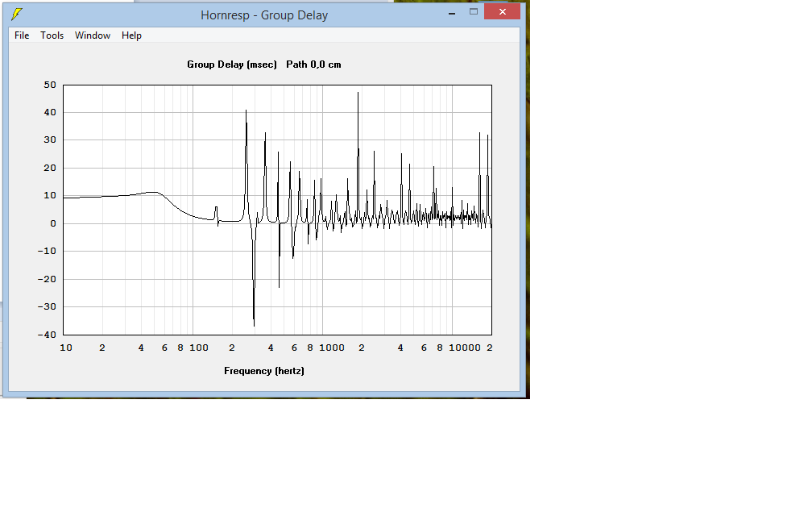
Task: Open the Help menu
Action: tap(131, 35)
